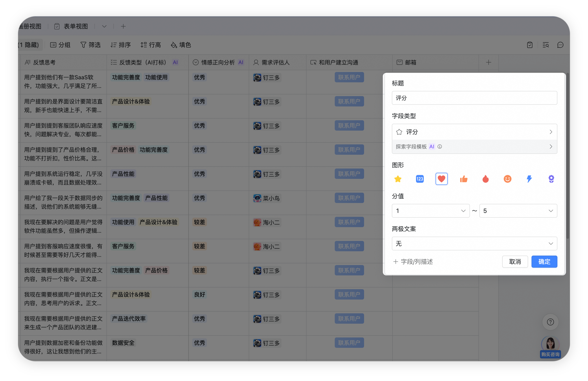Select the star rating shape

pos(398,179)
